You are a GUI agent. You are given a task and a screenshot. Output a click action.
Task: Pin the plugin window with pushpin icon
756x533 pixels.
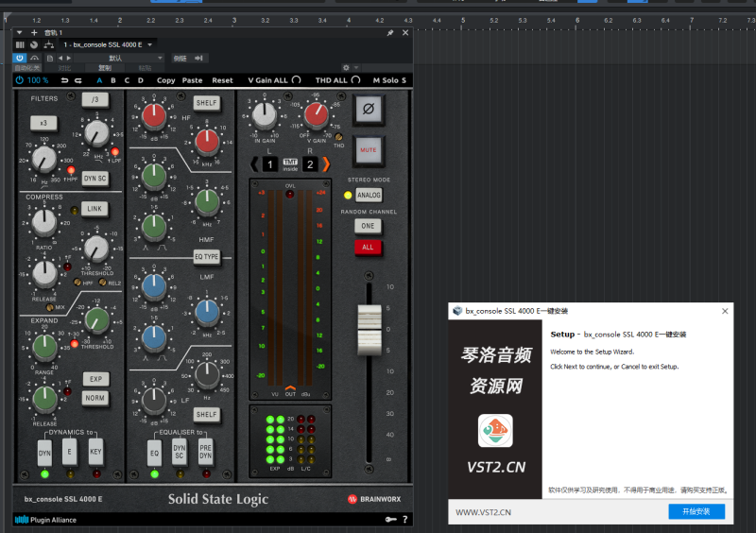pyautogui.click(x=390, y=33)
